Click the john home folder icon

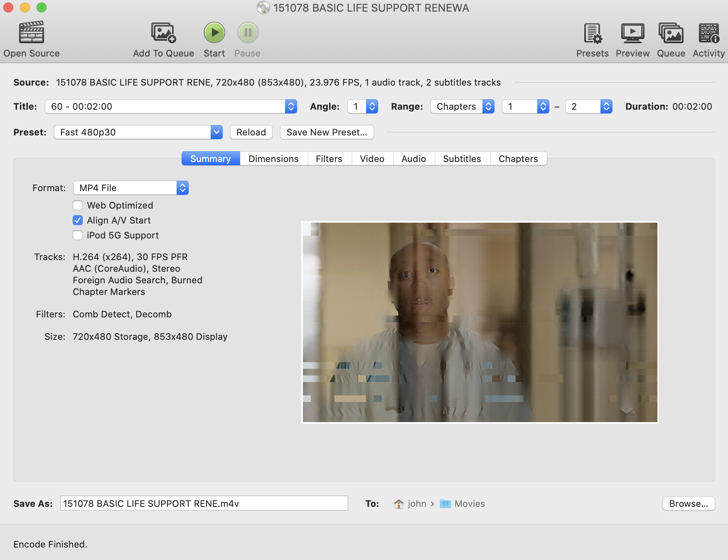pyautogui.click(x=398, y=504)
